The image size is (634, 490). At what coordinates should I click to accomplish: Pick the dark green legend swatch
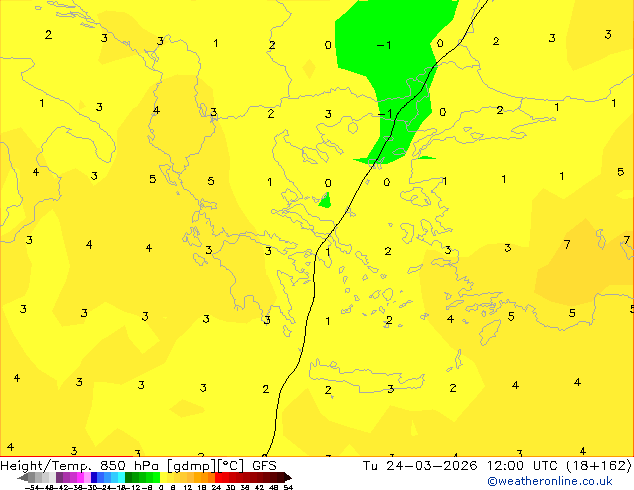129,477
